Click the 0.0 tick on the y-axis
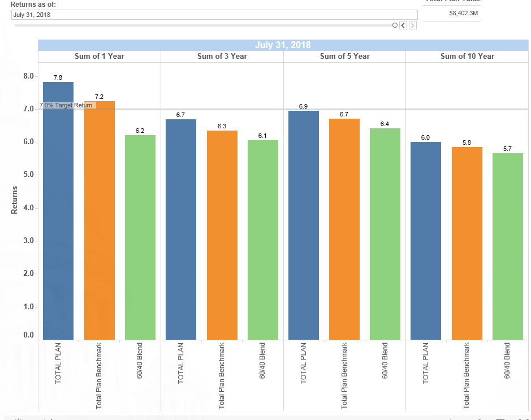The image size is (531, 420). pyautogui.click(x=28, y=335)
